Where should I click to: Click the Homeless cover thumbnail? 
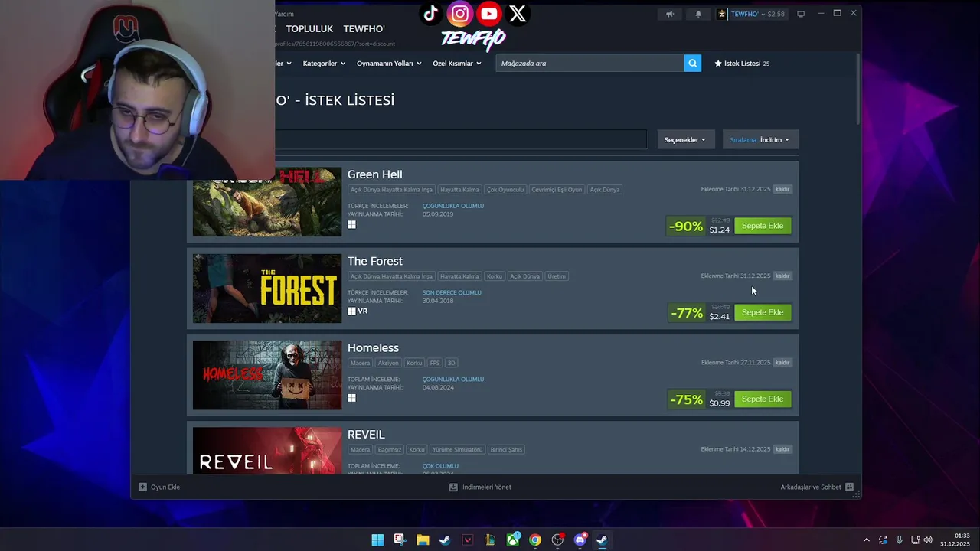point(267,375)
